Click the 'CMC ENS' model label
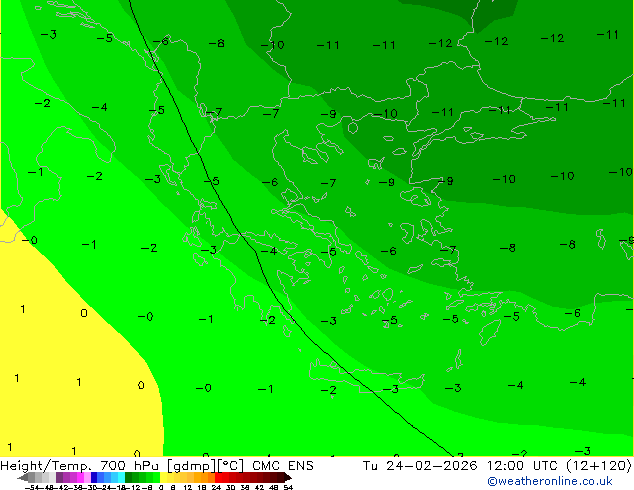This screenshot has height=490, width=634. tap(283, 466)
